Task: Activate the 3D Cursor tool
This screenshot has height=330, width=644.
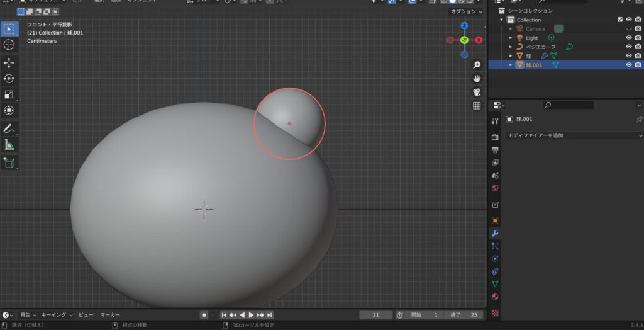Action: 9,45
